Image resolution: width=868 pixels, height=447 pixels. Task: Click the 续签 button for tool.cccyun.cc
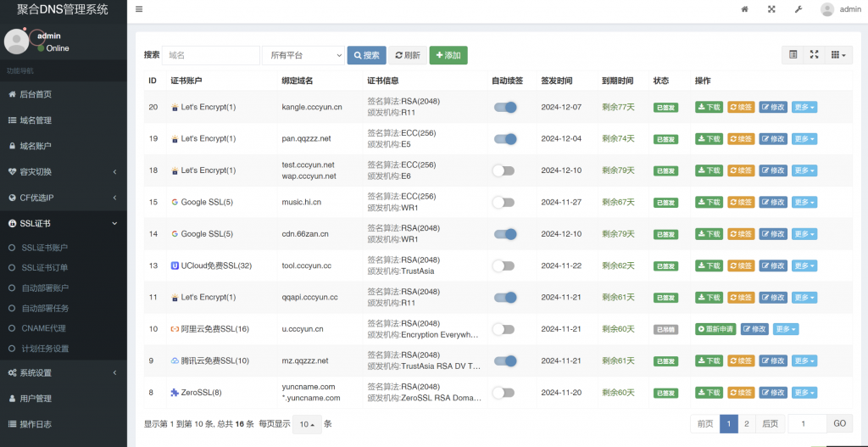coord(741,265)
